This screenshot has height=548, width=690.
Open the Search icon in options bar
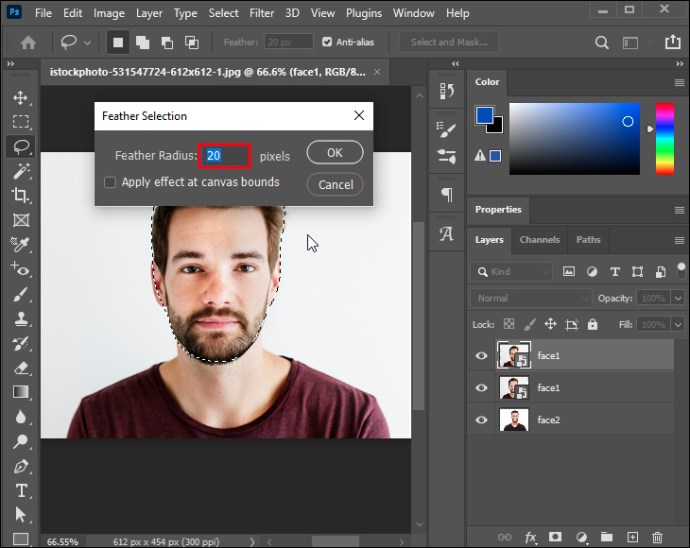(x=602, y=43)
